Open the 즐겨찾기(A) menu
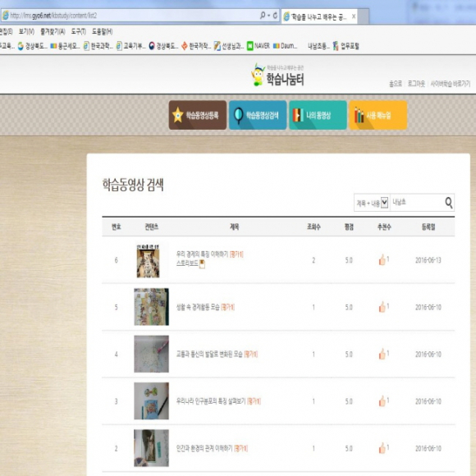The height and width of the screenshot is (476, 476). click(53, 31)
